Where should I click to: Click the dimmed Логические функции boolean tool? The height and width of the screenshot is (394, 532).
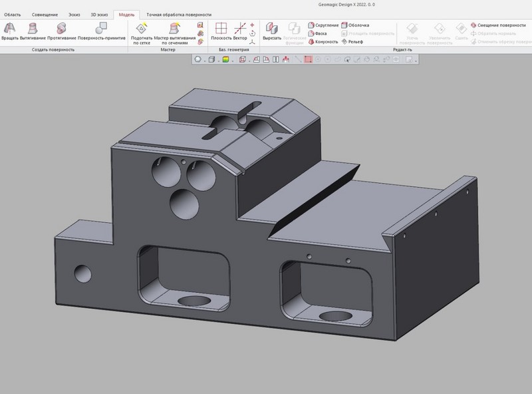coord(294,33)
